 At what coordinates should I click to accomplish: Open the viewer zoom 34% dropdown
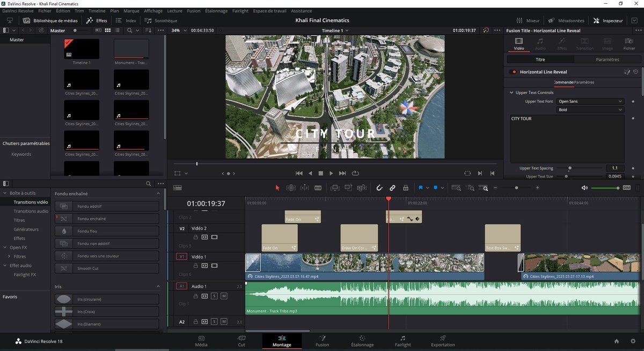click(178, 31)
